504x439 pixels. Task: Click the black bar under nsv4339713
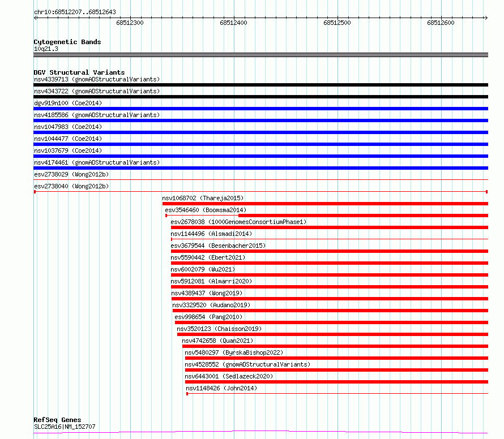tap(260, 85)
